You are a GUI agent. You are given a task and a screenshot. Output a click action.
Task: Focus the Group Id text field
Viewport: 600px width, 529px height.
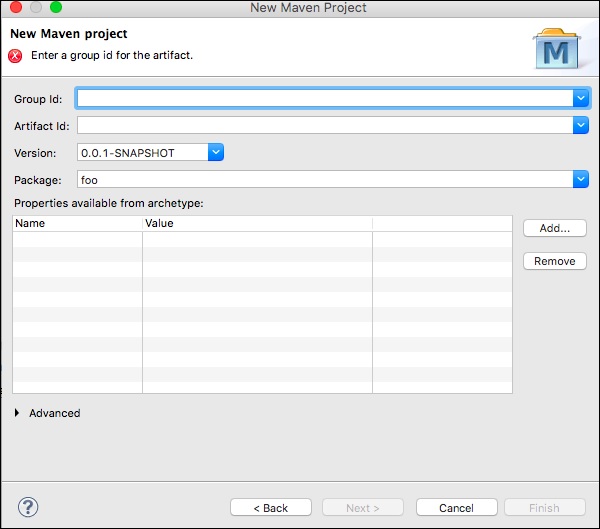(x=325, y=98)
